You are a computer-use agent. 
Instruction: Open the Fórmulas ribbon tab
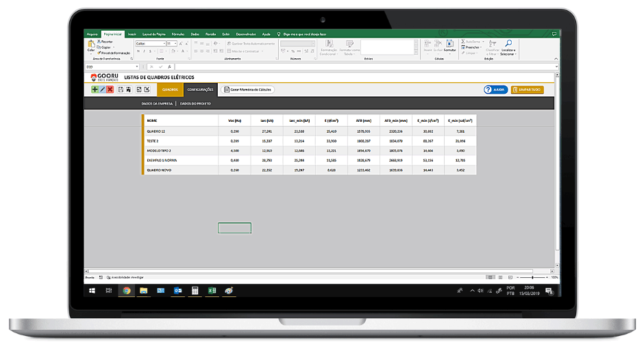click(x=178, y=34)
